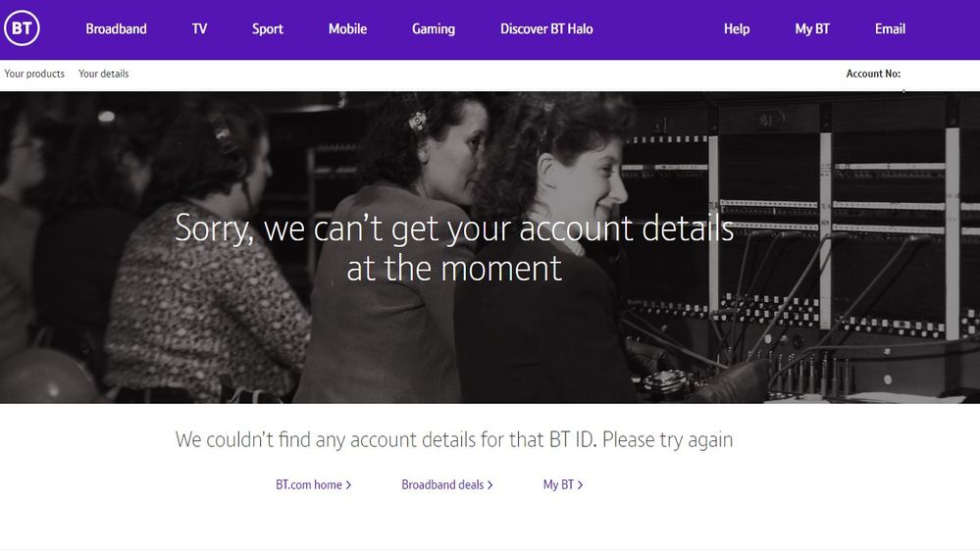Click chevron next to Broadband deals
This screenshot has height=556, width=980.
(x=490, y=484)
